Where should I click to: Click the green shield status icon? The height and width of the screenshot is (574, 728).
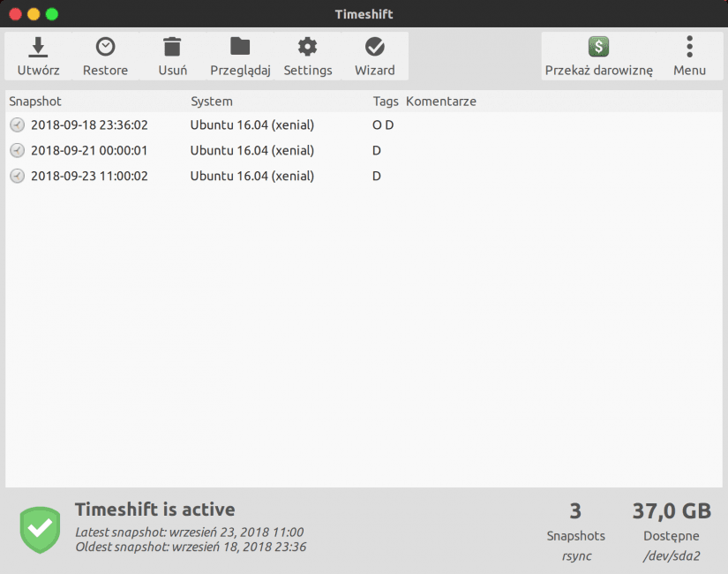point(40,530)
